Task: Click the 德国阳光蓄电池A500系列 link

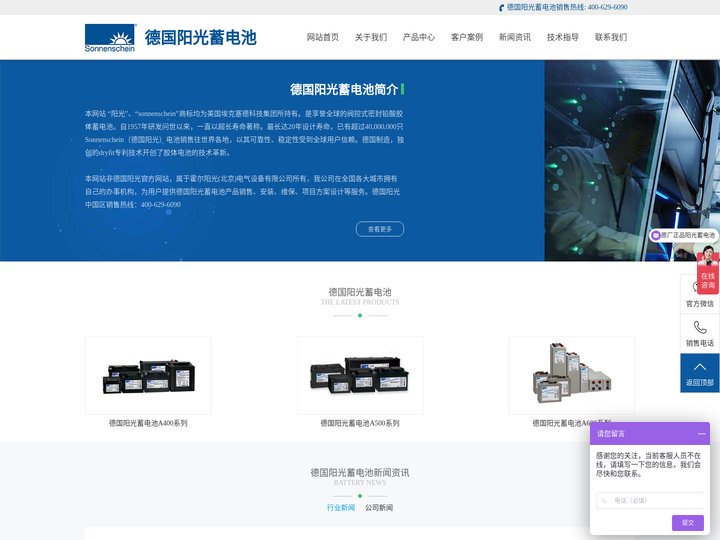Action: [x=360, y=423]
